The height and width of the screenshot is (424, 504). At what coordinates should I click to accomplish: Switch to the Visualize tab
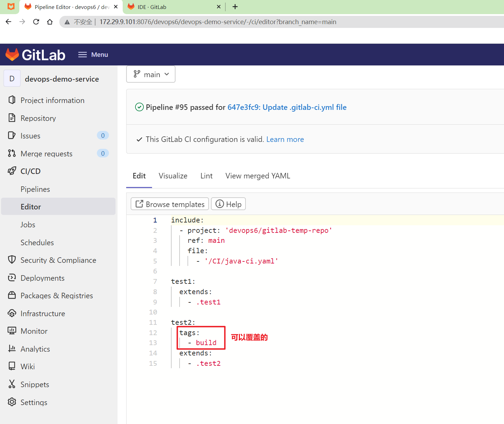coord(173,176)
